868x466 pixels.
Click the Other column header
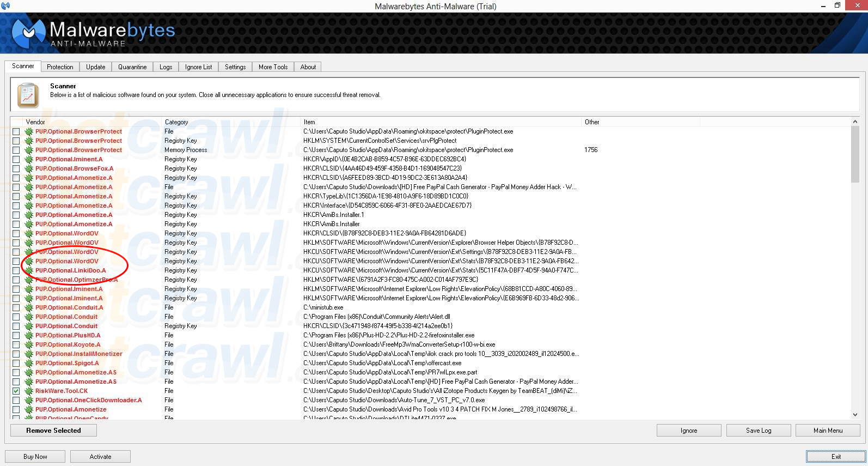coord(641,122)
